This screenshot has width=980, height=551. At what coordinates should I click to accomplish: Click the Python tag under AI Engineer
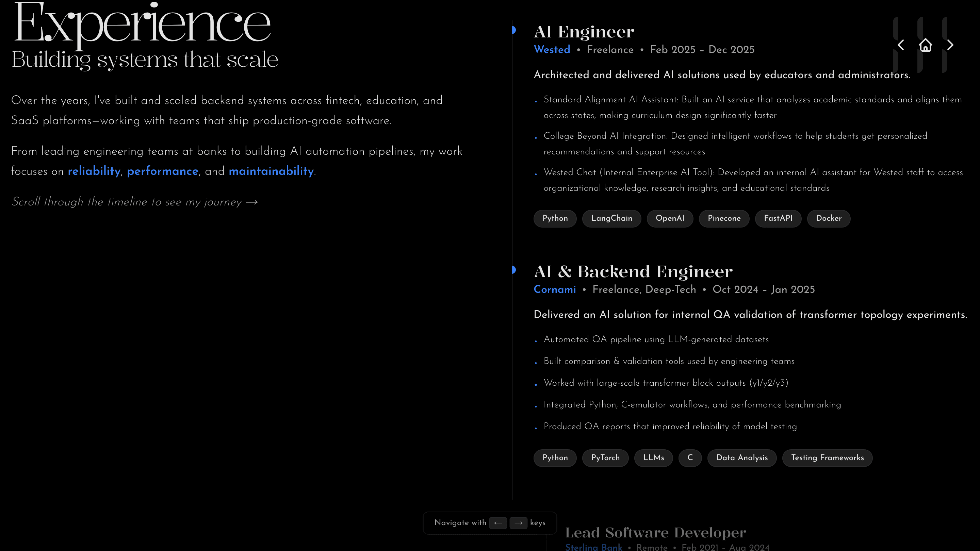point(555,218)
